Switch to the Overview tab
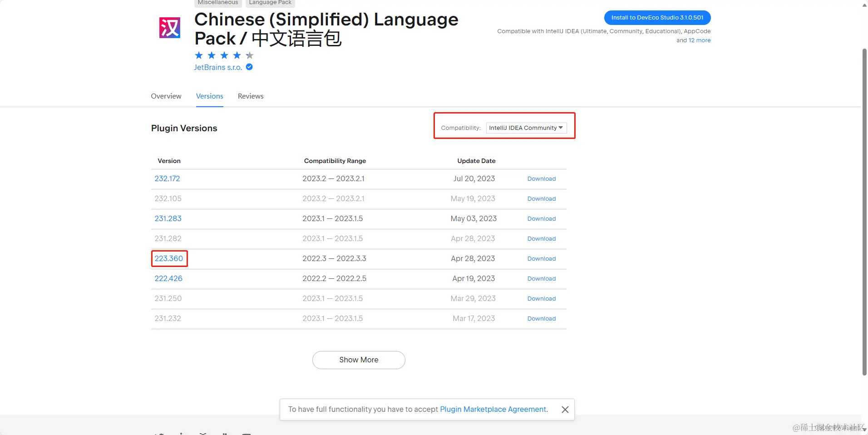Viewport: 868px width, 435px height. 166,96
